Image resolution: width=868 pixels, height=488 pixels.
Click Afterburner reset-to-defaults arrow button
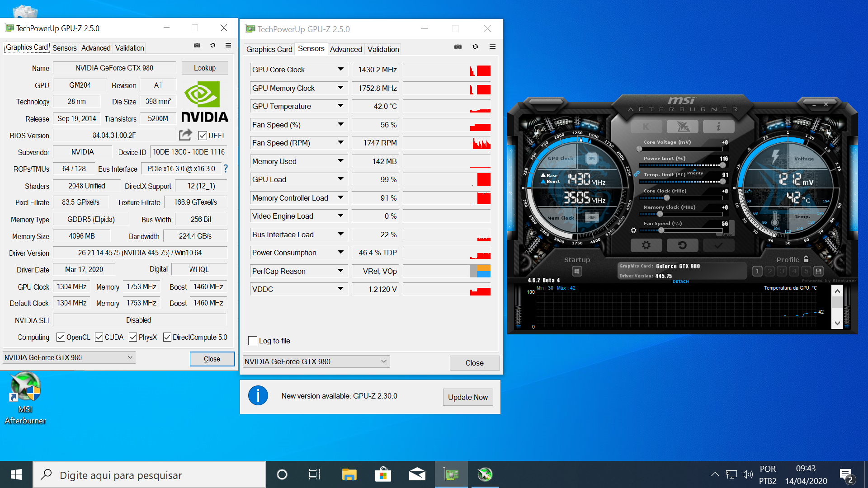click(x=682, y=245)
